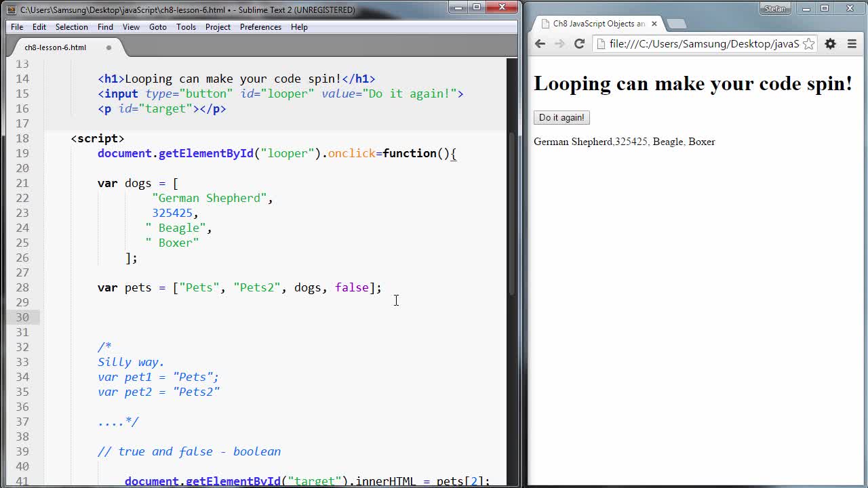Click the '<p id="target">' code line
The height and width of the screenshot is (488, 868).
162,108
